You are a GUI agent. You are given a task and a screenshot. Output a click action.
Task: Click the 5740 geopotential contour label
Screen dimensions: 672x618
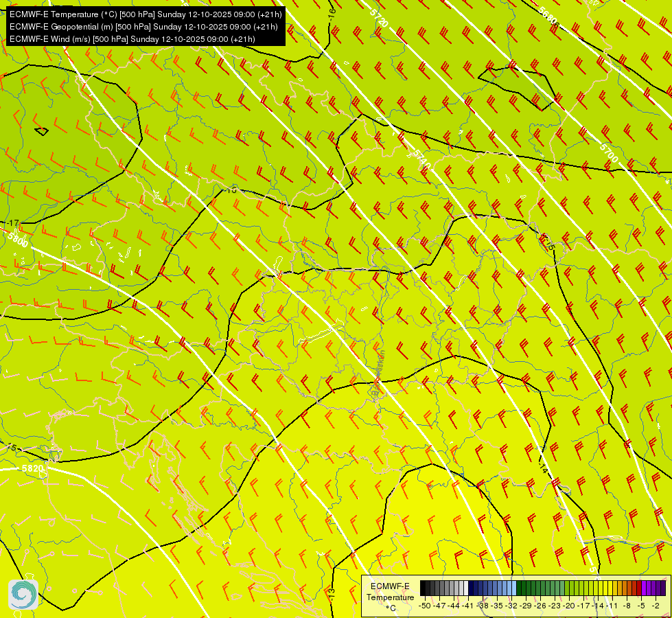coord(422,159)
